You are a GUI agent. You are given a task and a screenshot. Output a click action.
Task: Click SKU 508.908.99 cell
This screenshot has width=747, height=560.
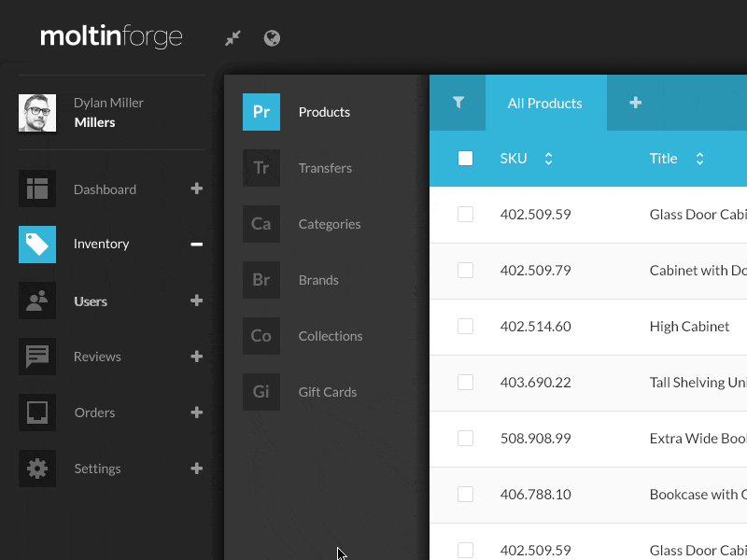tap(535, 438)
